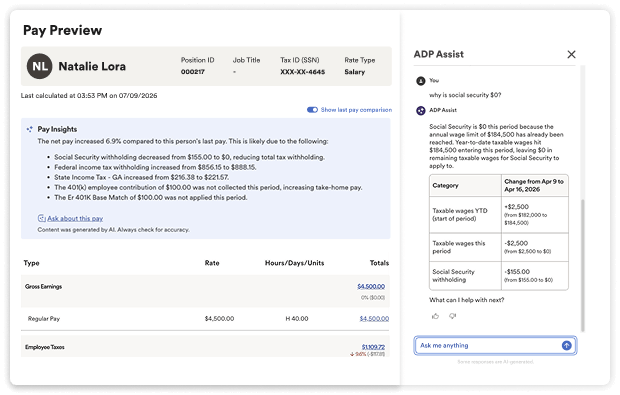Click the Content was generated by AI disclaimer
The height and width of the screenshot is (395, 620).
113,230
